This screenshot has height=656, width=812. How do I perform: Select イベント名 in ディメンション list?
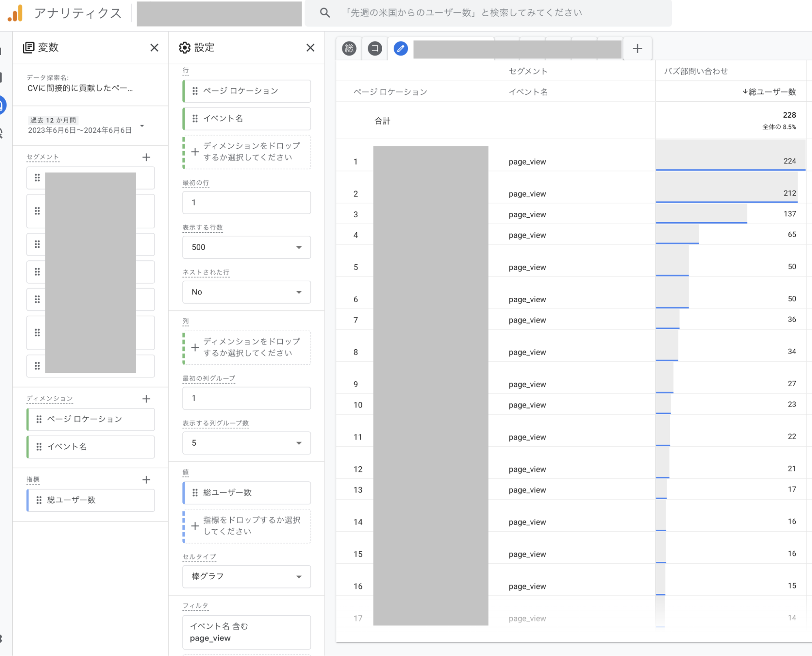(x=91, y=447)
